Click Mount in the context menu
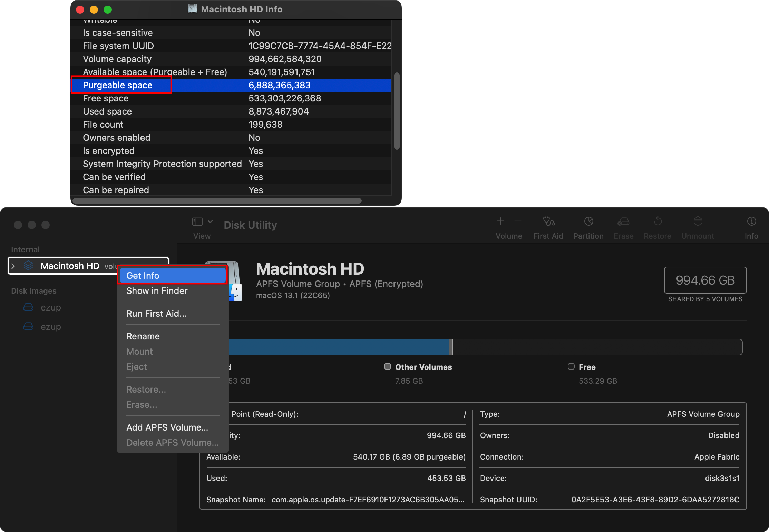This screenshot has height=532, width=769. point(173,352)
